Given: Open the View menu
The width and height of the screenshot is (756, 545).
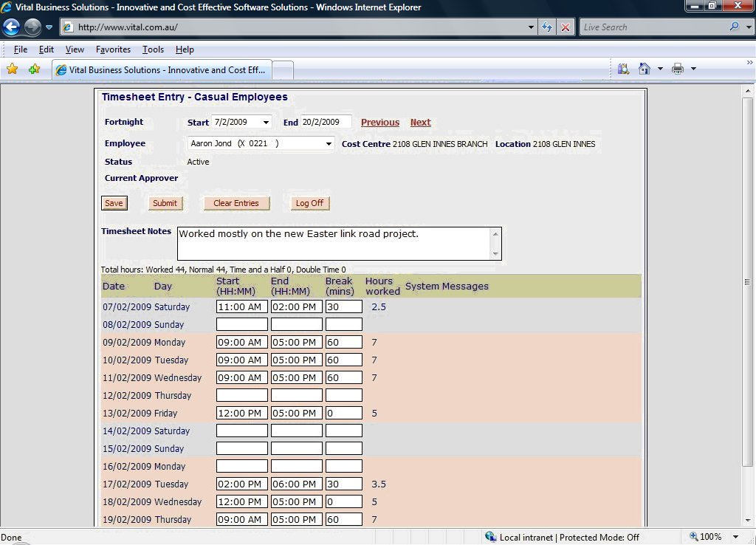Looking at the screenshot, I should pyautogui.click(x=75, y=49).
